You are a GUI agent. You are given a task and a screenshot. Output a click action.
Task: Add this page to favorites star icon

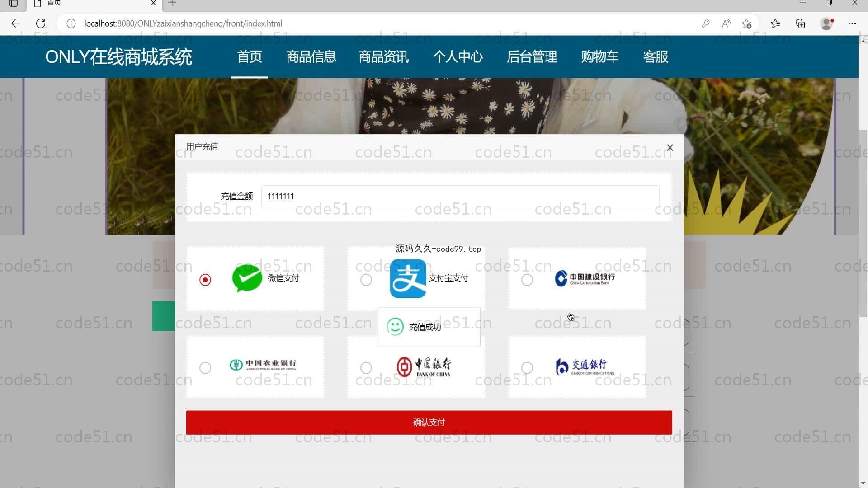coord(746,23)
